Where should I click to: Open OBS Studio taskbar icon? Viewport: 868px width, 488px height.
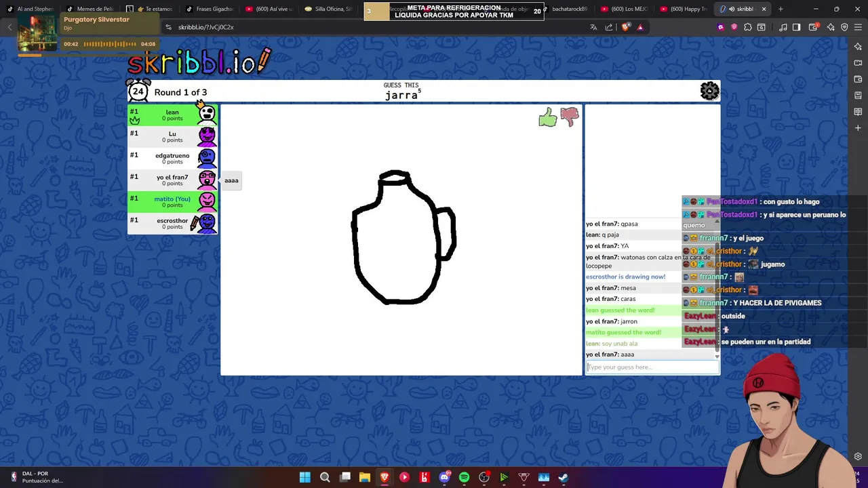tap(484, 477)
